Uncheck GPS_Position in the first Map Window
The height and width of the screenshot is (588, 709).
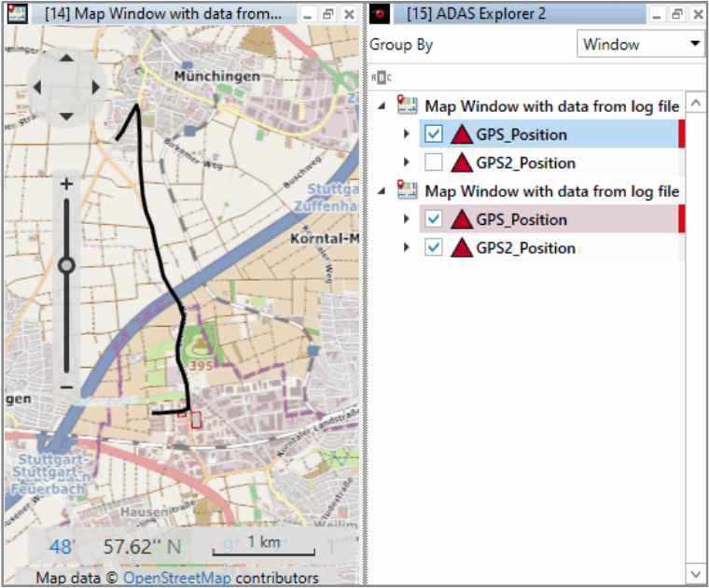[434, 133]
